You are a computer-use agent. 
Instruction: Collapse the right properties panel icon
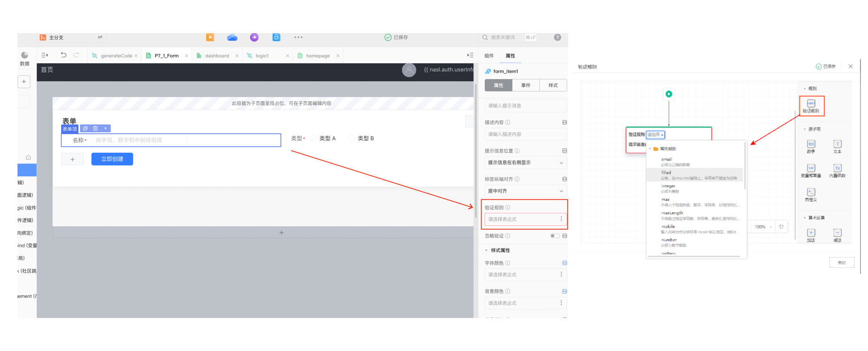click(x=470, y=55)
